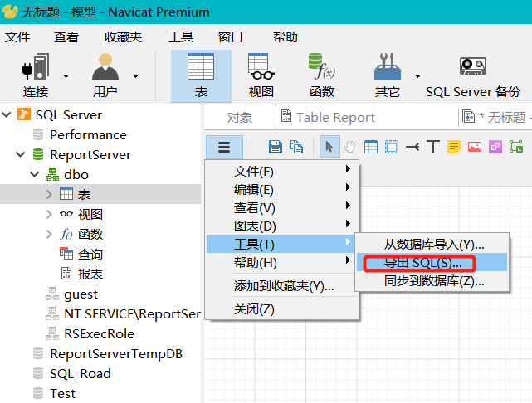Screen dimensions: 532x403
Task: Open the 连接 dropdown arrow
Action: coord(66,76)
